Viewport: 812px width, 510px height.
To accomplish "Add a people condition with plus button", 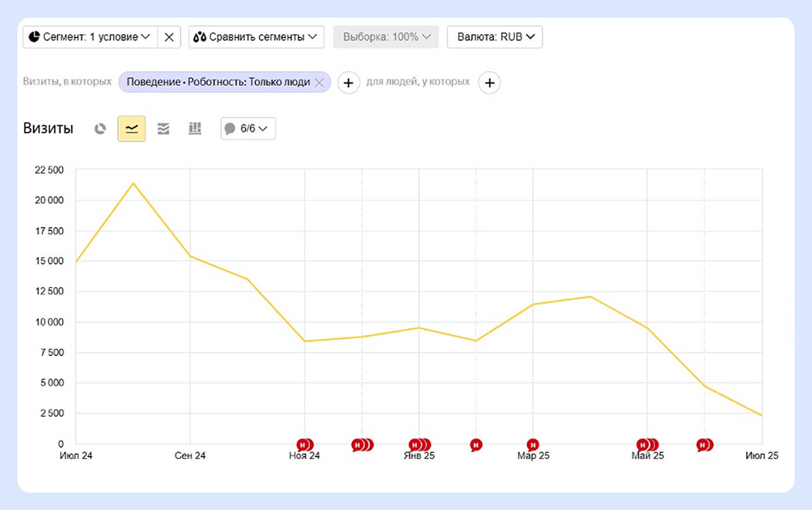I will [490, 83].
